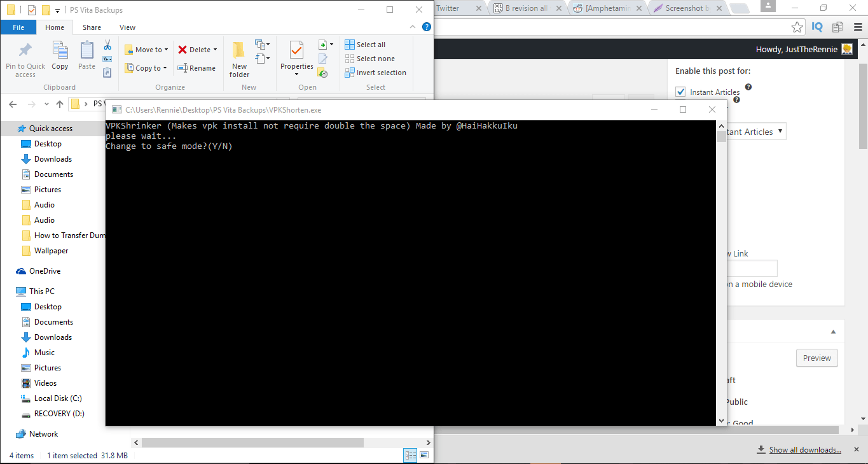Click Invert selection in the ribbon
This screenshot has width=868, height=464.
point(375,73)
